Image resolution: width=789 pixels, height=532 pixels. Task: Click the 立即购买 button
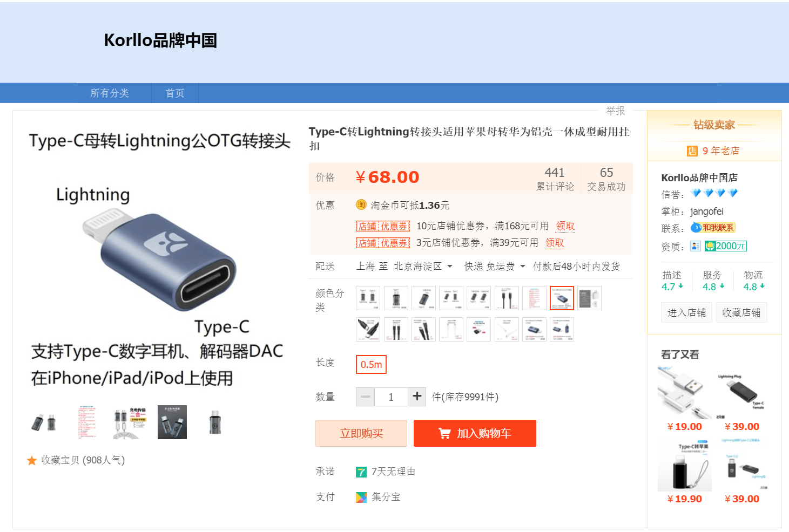(361, 433)
